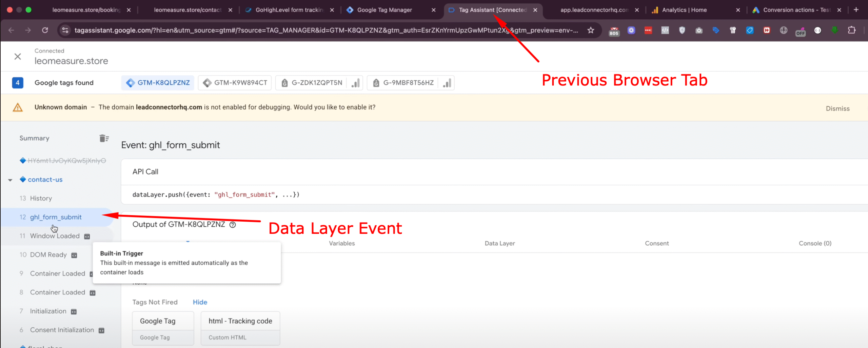The image size is (868, 348).
Task: Open the Data Layer tab
Action: [499, 243]
